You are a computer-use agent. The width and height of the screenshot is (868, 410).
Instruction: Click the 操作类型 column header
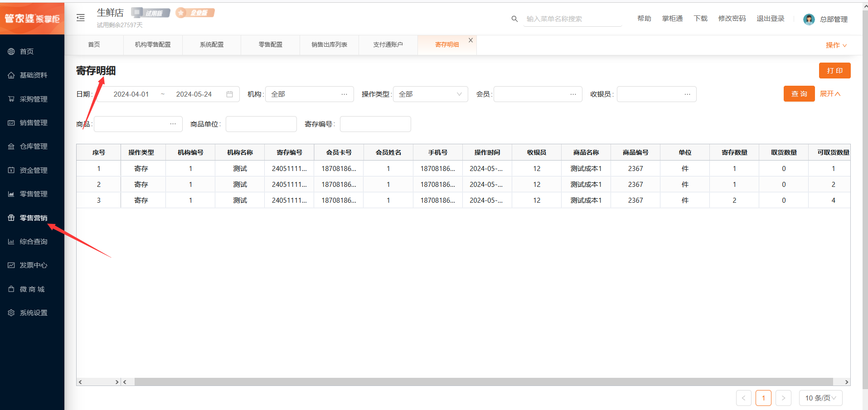point(141,152)
